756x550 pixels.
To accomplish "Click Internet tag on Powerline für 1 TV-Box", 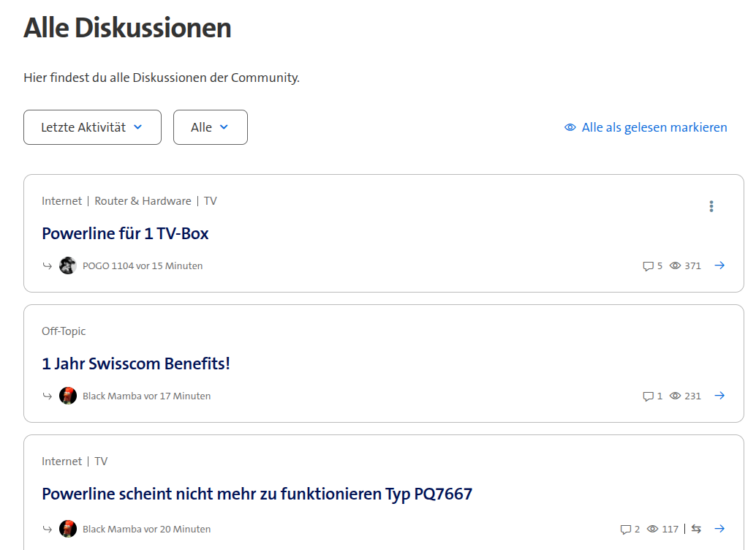I will coord(62,201).
